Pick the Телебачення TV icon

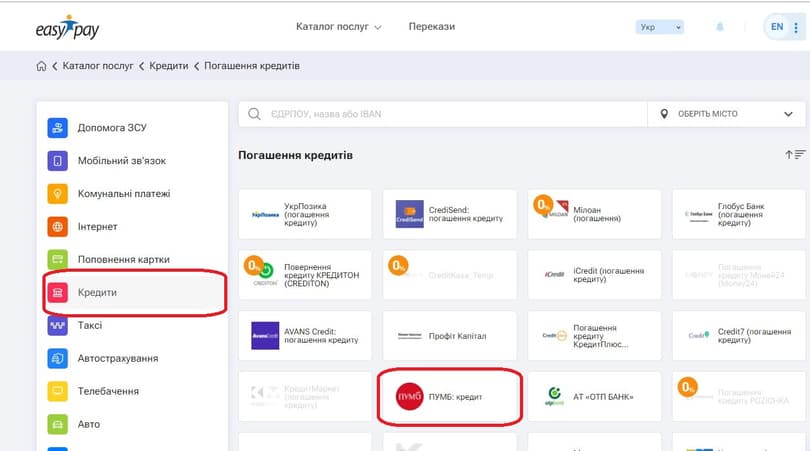point(57,391)
